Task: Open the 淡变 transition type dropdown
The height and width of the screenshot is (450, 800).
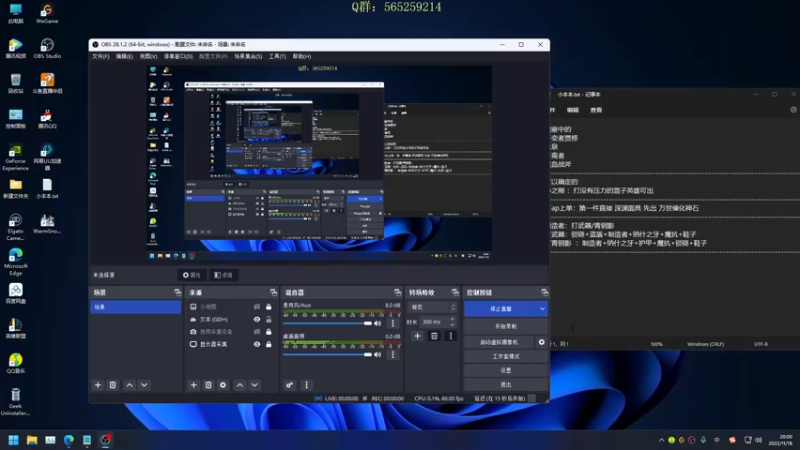Action: (432, 307)
